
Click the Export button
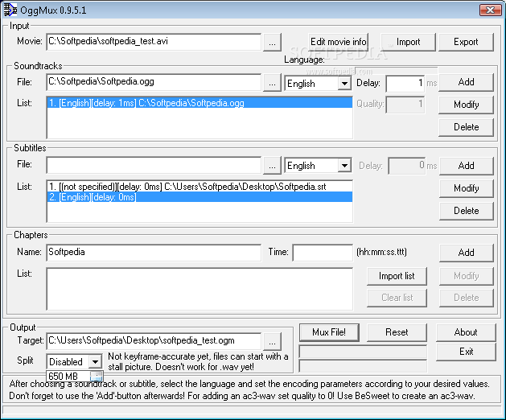[x=466, y=42]
